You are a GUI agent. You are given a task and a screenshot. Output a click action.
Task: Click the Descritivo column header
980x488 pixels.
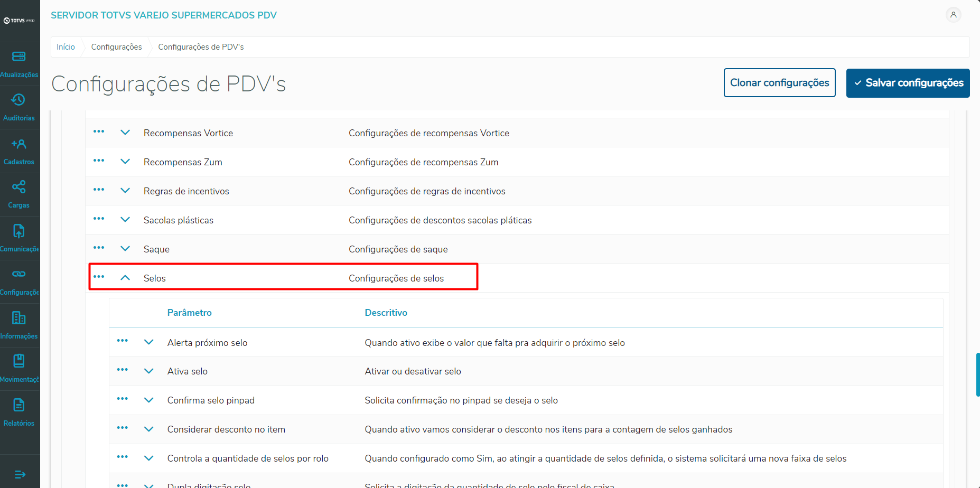coord(386,313)
